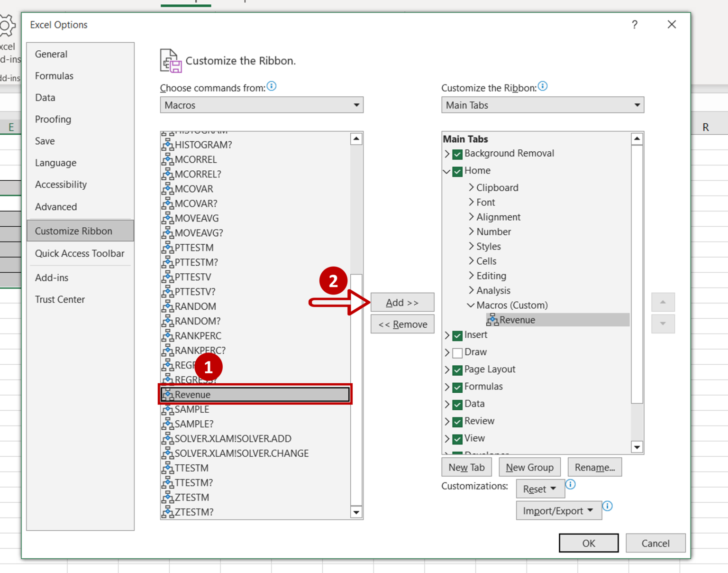
Task: Open the Advanced options category
Action: [x=56, y=207]
